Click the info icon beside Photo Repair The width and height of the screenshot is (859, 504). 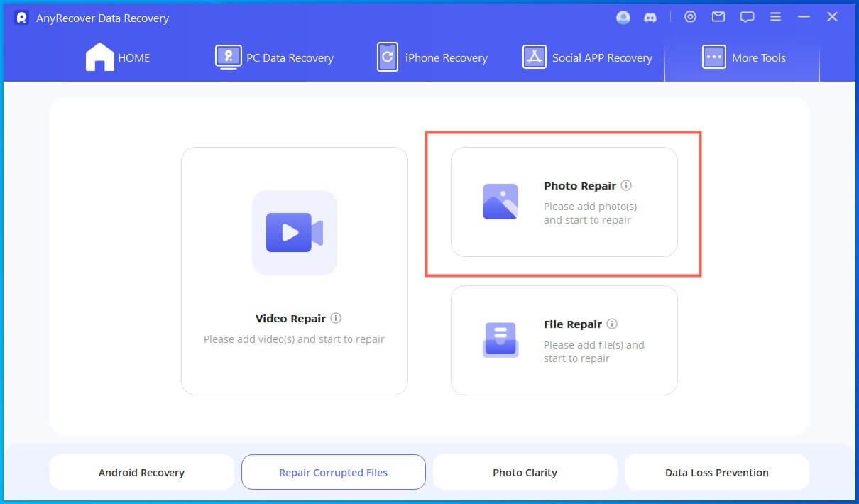click(x=625, y=185)
